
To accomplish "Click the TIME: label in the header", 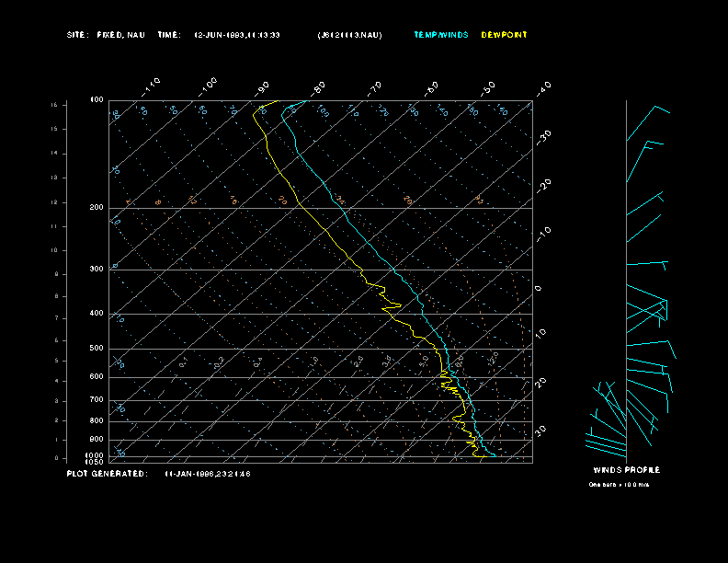I will pyautogui.click(x=169, y=35).
